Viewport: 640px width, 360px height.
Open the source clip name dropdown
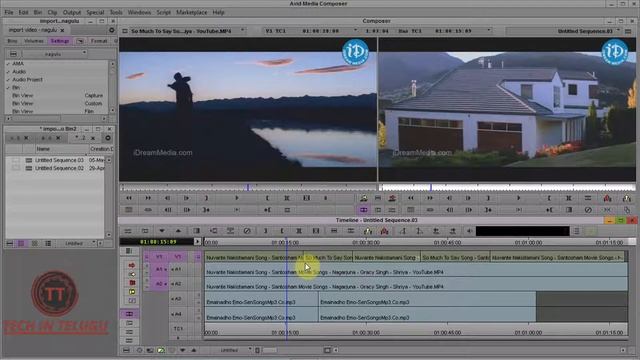(242, 31)
